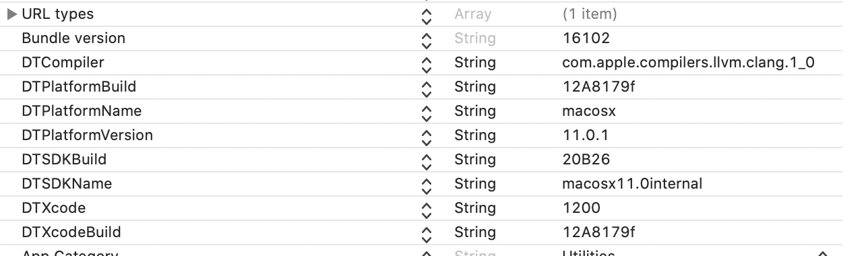Select the DTCompiler type String dropdown
Screen dimensions: 868x256
(475, 63)
